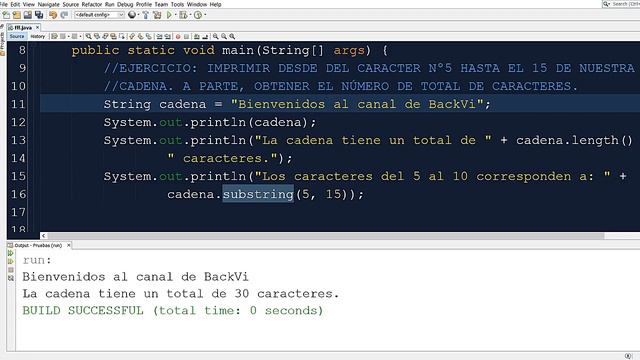Image resolution: width=640 pixels, height=360 pixels.
Task: Close the Output - Pruebas (run) tab
Action: [69, 245]
